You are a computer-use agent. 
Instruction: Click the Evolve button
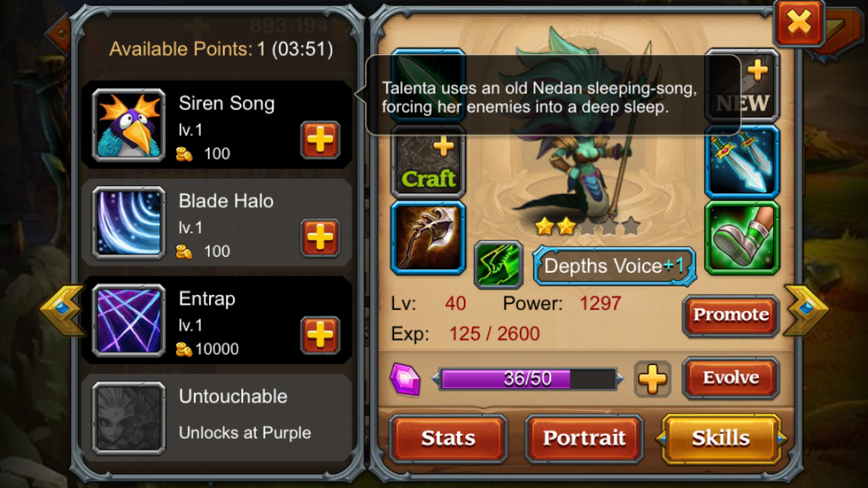pos(731,378)
